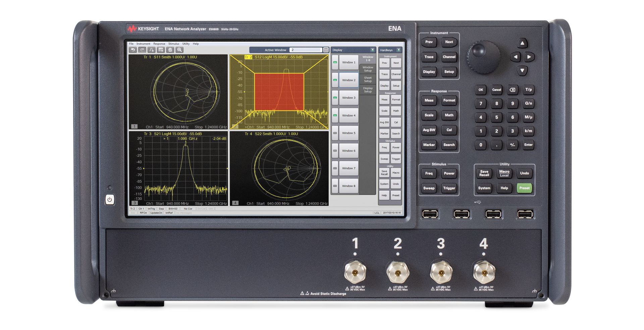The image size is (644, 330).
Task: Open the Stimulus menu
Action: 174,44
